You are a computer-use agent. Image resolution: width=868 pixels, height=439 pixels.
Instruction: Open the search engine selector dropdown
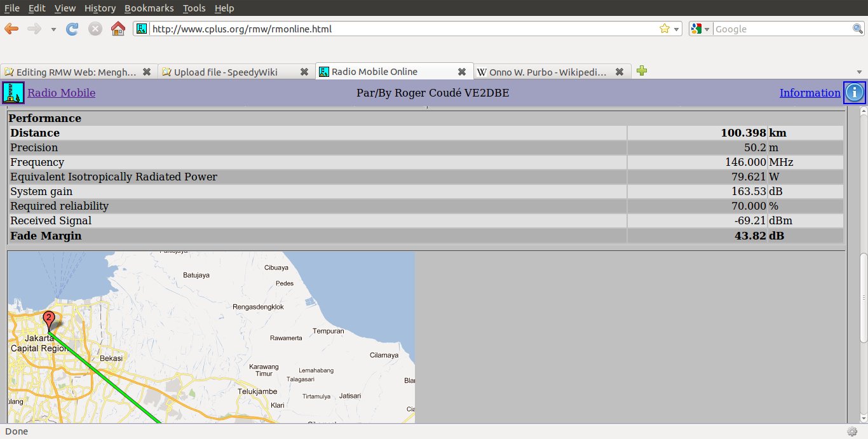tap(701, 29)
